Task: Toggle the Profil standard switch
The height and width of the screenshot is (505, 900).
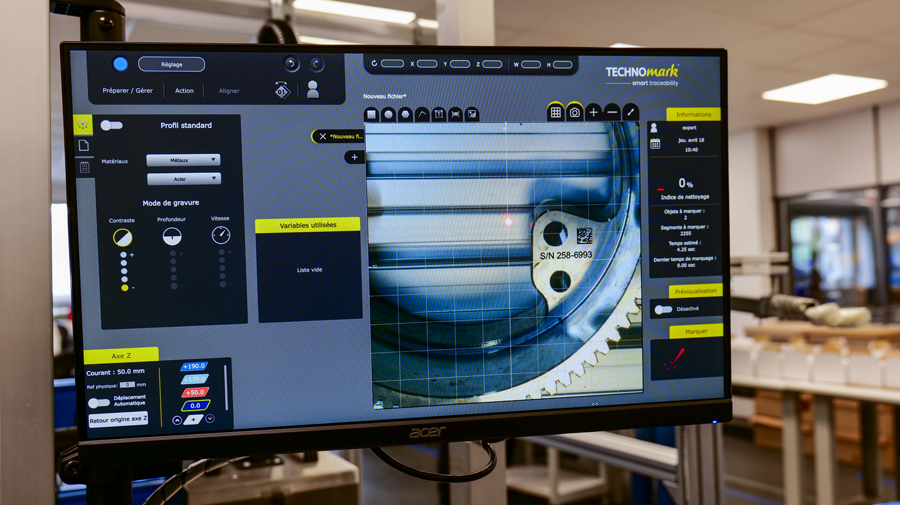Action: 112,125
